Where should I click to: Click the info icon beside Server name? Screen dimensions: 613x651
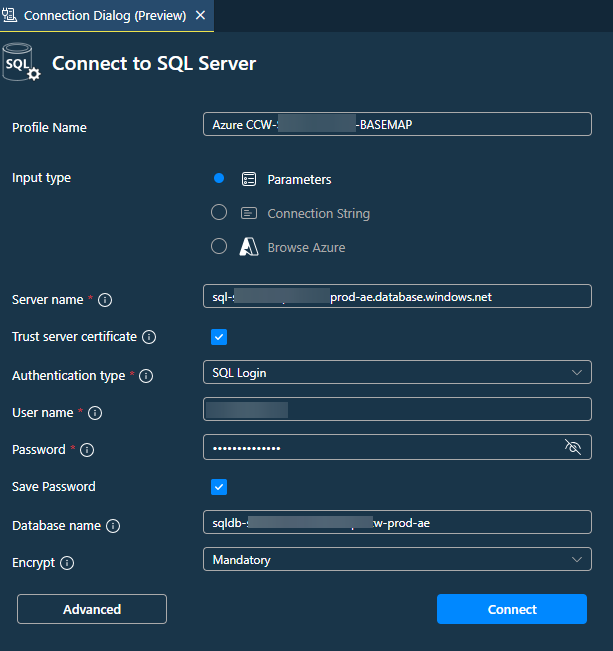click(x=105, y=300)
